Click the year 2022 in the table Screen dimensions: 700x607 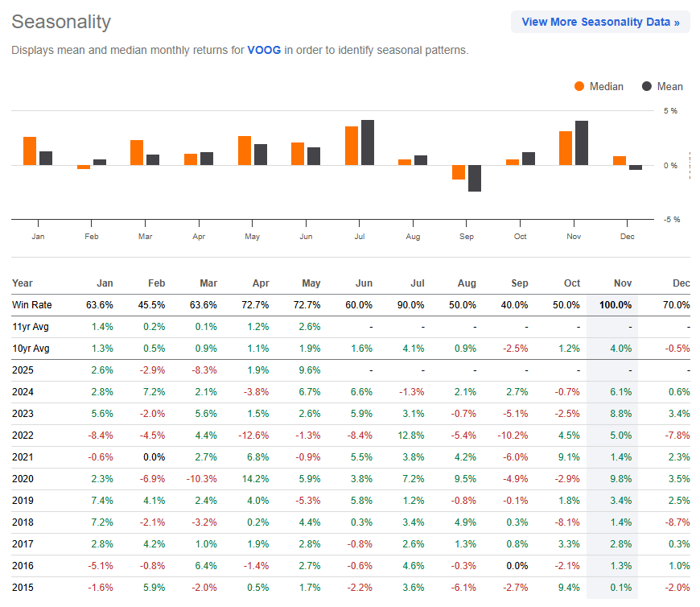click(x=23, y=435)
